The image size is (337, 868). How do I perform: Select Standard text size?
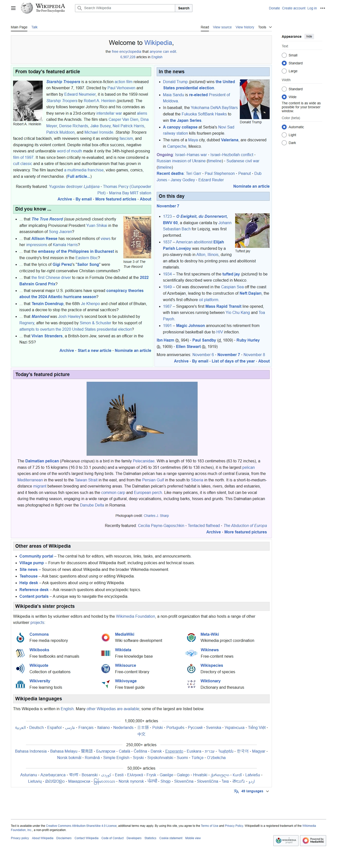pyautogui.click(x=284, y=63)
